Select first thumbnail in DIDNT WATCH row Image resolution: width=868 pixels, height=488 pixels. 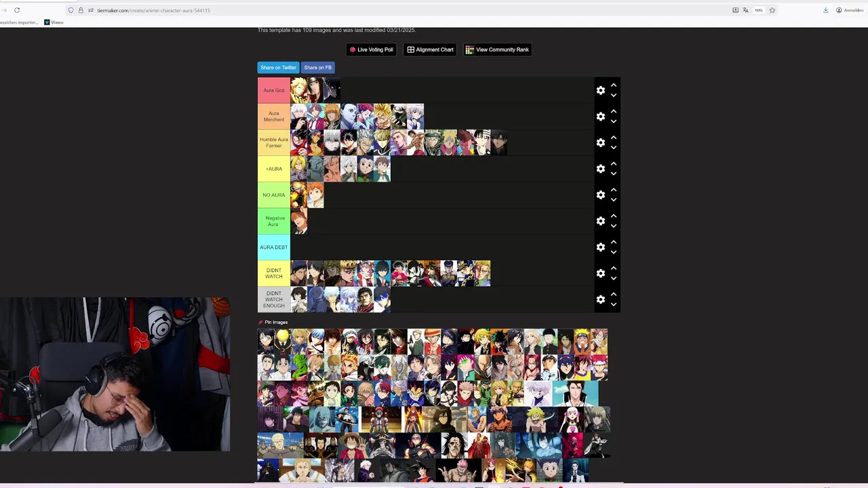[x=299, y=273]
